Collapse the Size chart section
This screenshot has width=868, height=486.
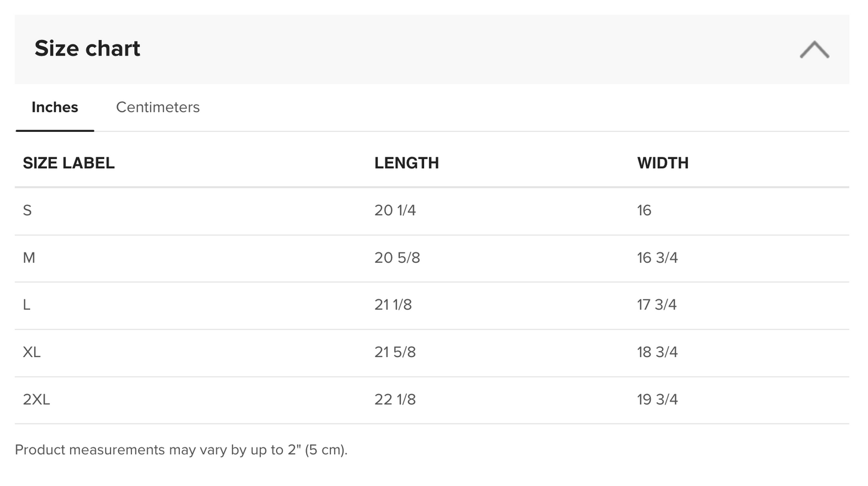pos(814,50)
